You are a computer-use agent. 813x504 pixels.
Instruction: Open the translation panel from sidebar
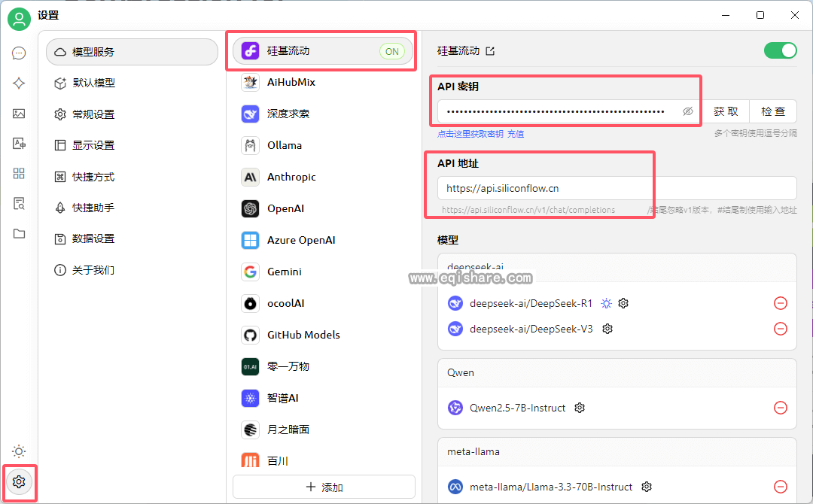click(x=18, y=144)
